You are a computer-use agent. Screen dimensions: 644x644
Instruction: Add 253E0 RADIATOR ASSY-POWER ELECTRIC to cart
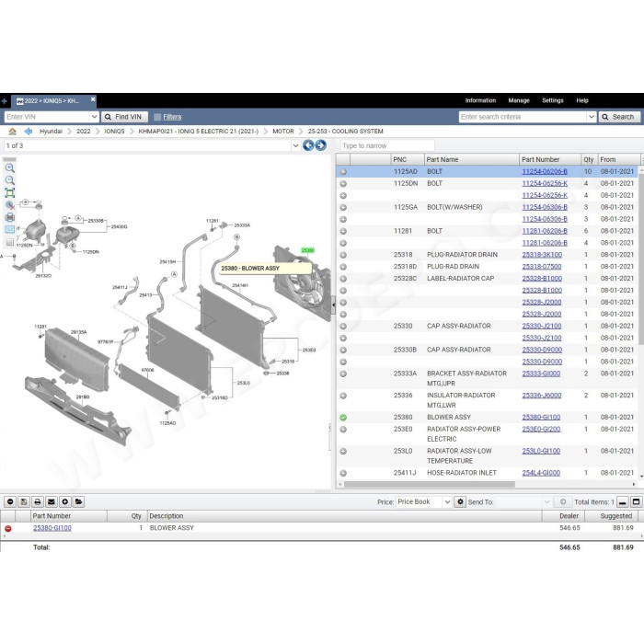tap(343, 430)
